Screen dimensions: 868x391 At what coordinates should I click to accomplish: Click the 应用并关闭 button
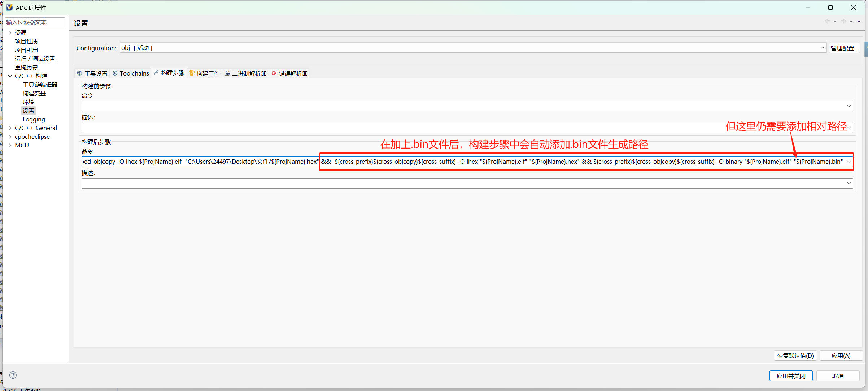(791, 376)
